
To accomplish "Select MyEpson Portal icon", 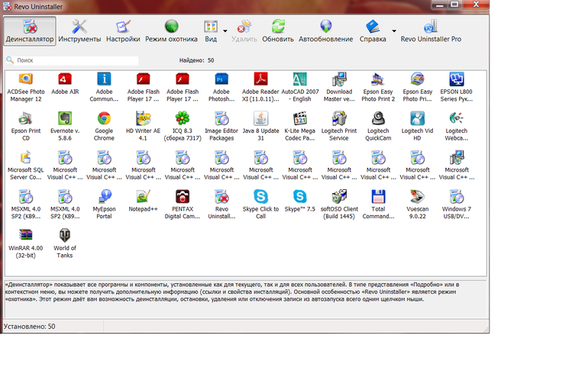I will pyautogui.click(x=104, y=205).
